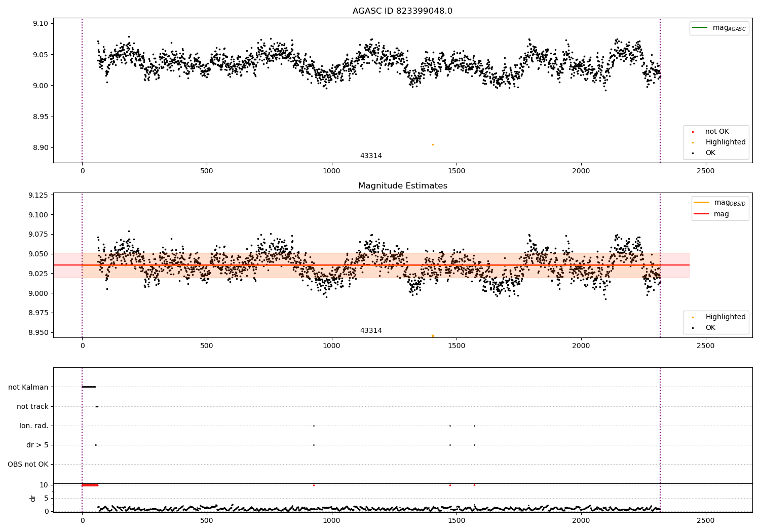The width and height of the screenshot is (760, 532).
Task: Click the red dr marker near x=1500
Action: 450,485
